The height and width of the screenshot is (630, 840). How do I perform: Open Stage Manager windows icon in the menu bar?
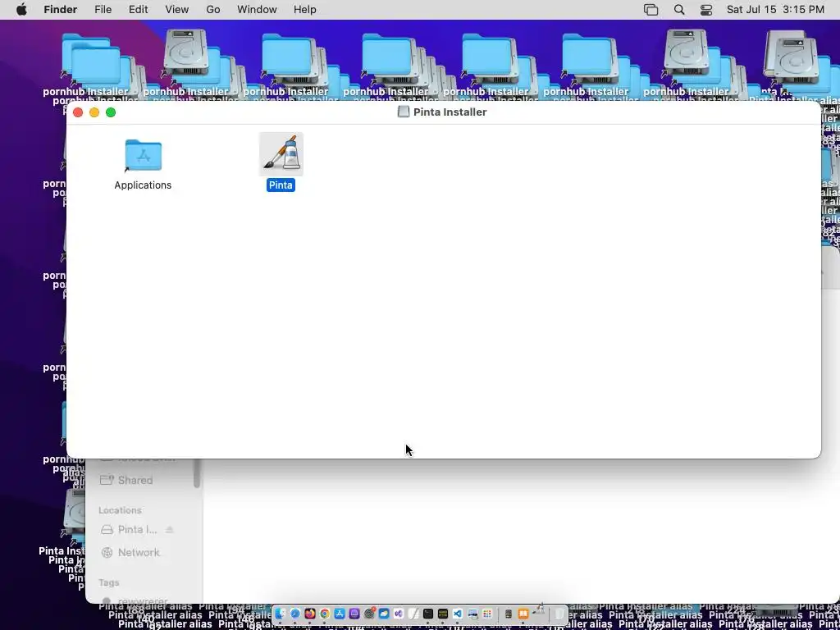(651, 10)
